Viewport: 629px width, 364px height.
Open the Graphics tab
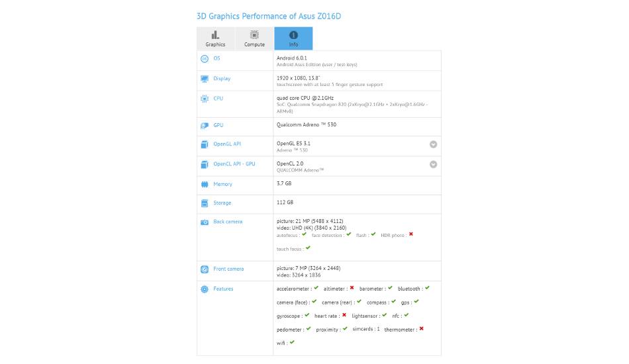click(215, 38)
